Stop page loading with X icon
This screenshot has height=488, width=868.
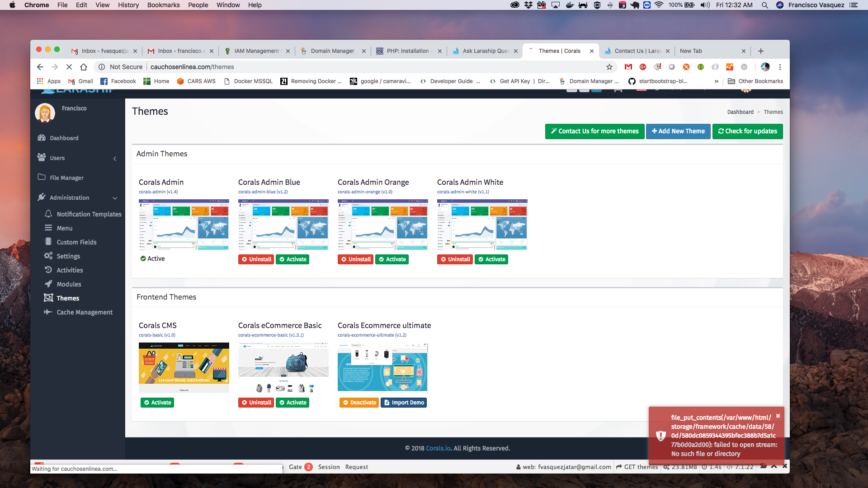click(69, 67)
